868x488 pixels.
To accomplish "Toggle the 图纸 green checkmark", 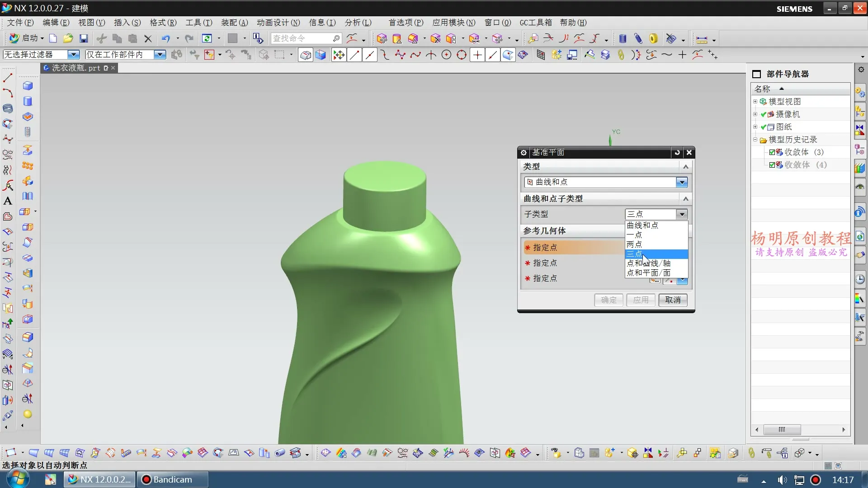I will coord(764,127).
